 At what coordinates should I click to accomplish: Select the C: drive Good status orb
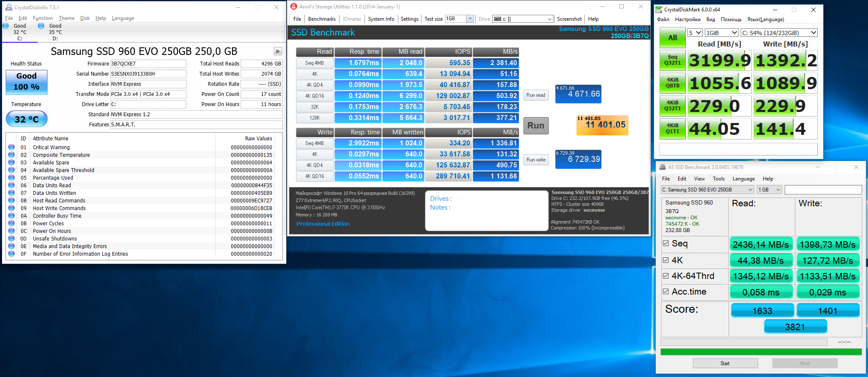(x=5, y=26)
